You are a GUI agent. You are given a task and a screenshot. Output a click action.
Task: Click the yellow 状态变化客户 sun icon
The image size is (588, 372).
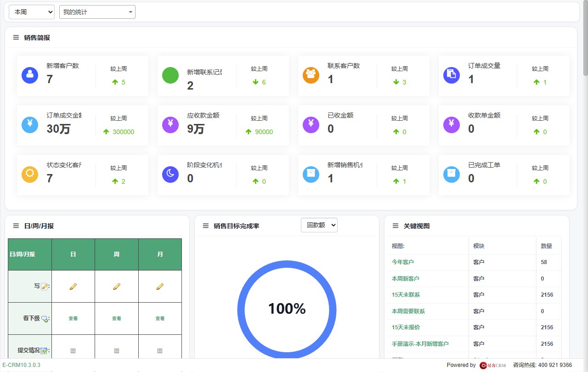tap(30, 174)
